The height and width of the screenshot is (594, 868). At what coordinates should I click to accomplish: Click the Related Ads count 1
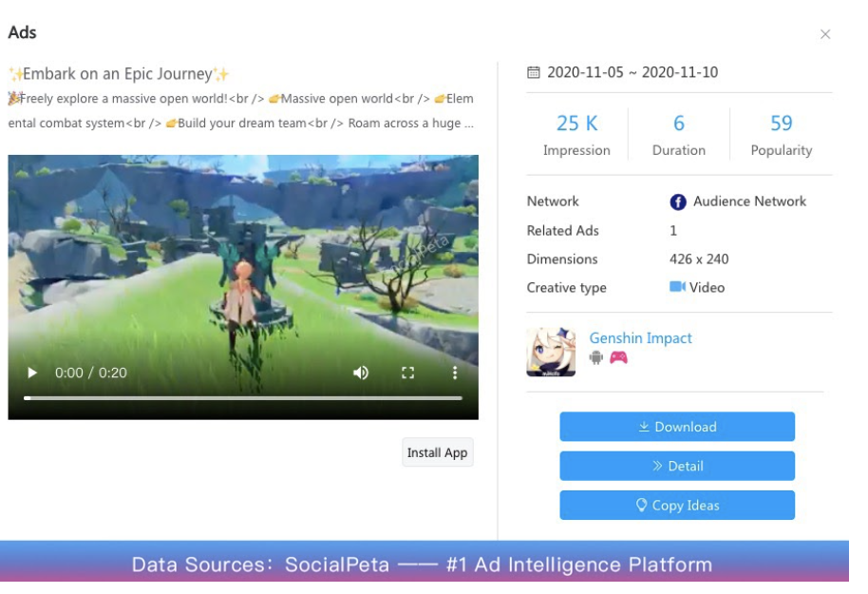tap(673, 231)
